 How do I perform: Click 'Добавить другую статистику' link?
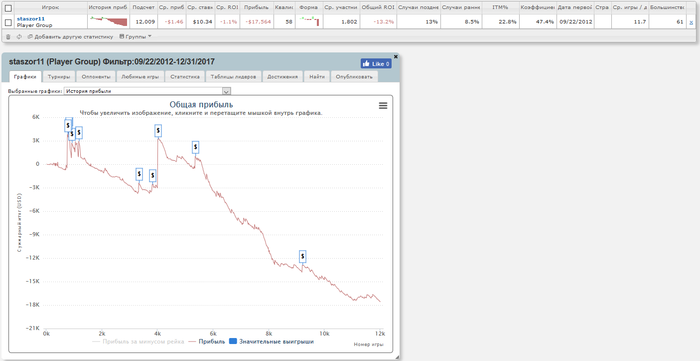pos(71,37)
